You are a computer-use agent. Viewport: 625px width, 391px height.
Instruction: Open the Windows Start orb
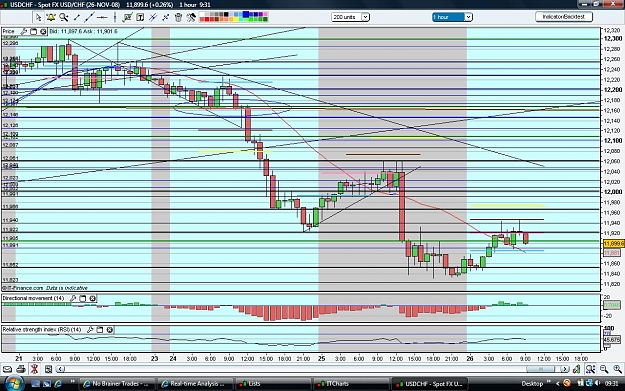tap(14, 383)
